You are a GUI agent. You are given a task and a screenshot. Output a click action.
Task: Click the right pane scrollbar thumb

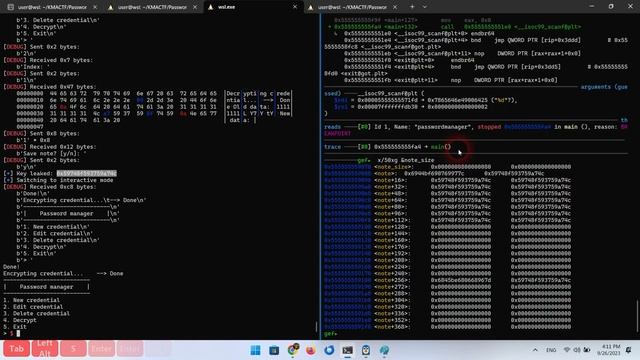637,316
